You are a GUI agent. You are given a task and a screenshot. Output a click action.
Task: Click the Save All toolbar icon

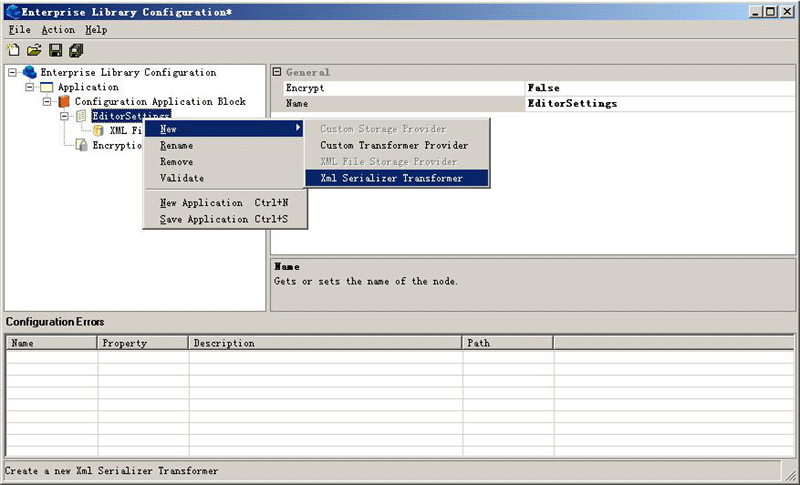pos(76,50)
